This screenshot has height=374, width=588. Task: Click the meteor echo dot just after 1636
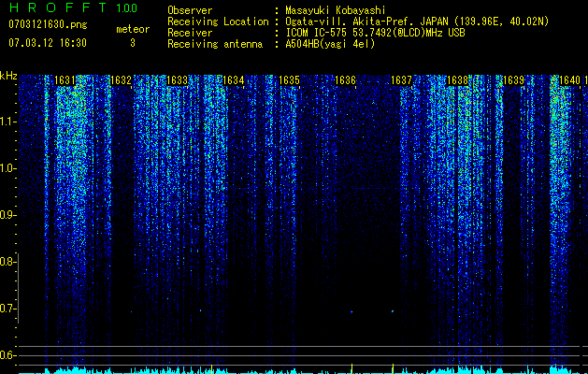[351, 311]
